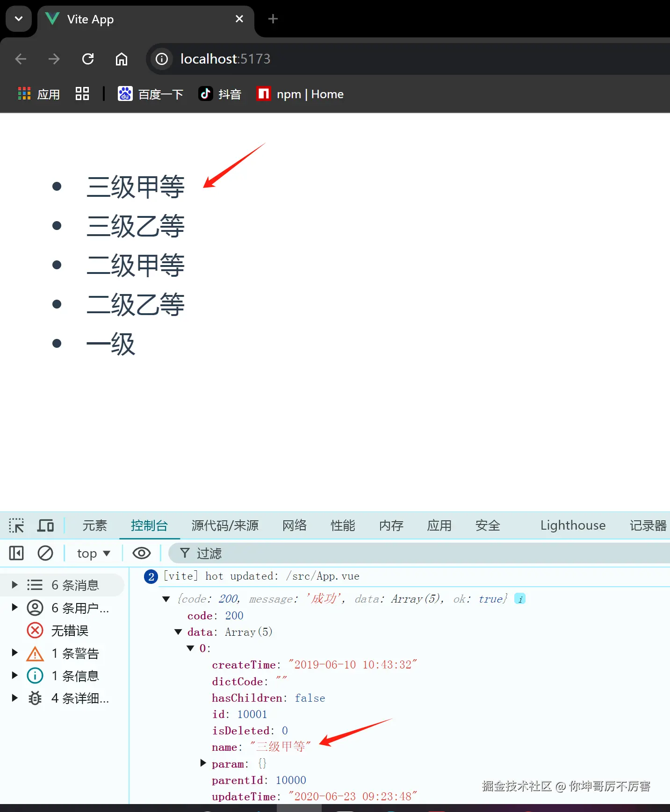Switch to the Lighthouse tab
670x812 pixels.
point(573,525)
